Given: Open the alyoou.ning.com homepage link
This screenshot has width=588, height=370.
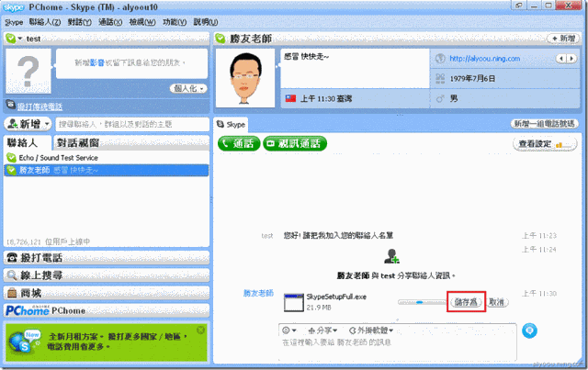Looking at the screenshot, I should [x=484, y=59].
